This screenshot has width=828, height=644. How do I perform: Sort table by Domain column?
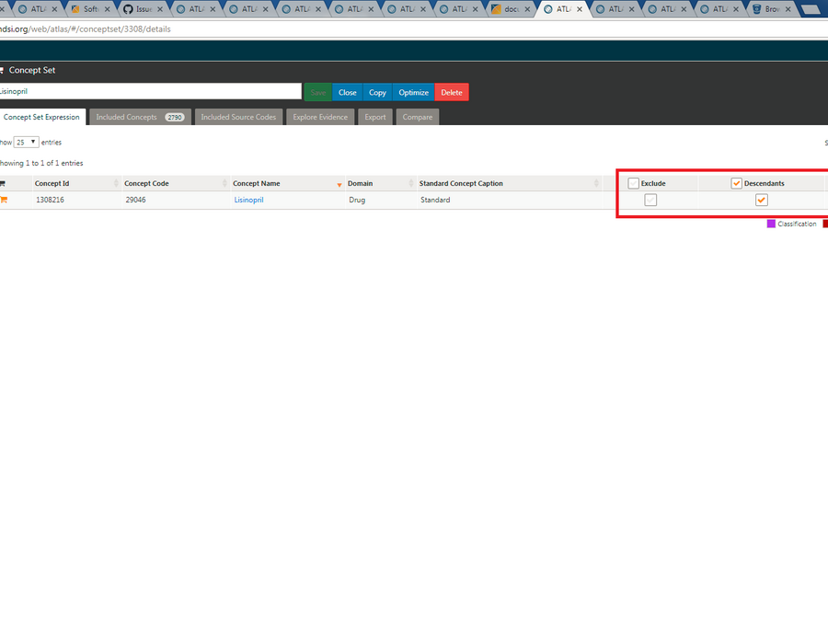[380, 183]
